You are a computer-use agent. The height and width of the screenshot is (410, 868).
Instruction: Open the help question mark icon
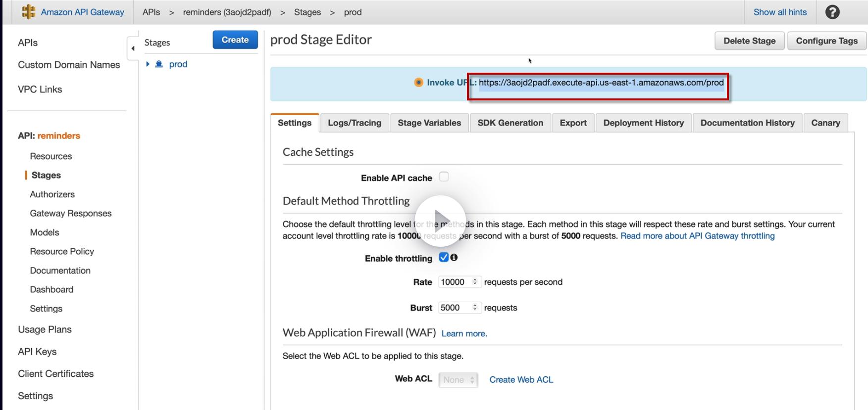click(x=832, y=12)
